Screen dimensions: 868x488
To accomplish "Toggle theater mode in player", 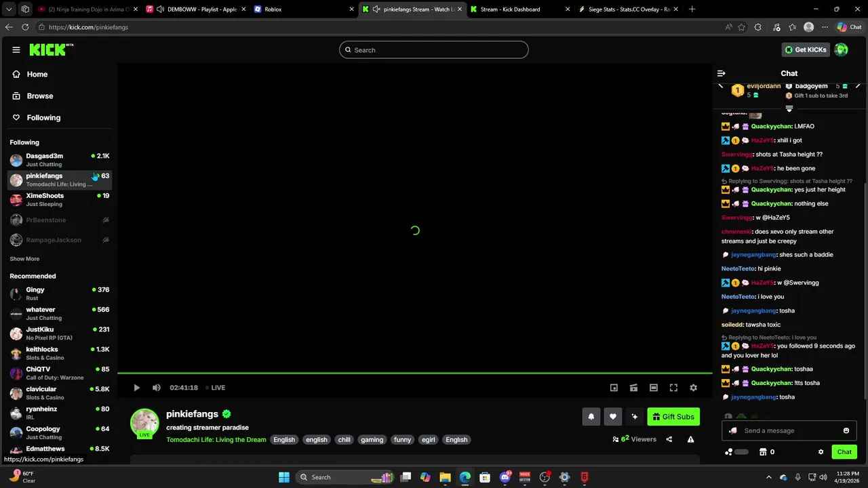I will pos(653,388).
